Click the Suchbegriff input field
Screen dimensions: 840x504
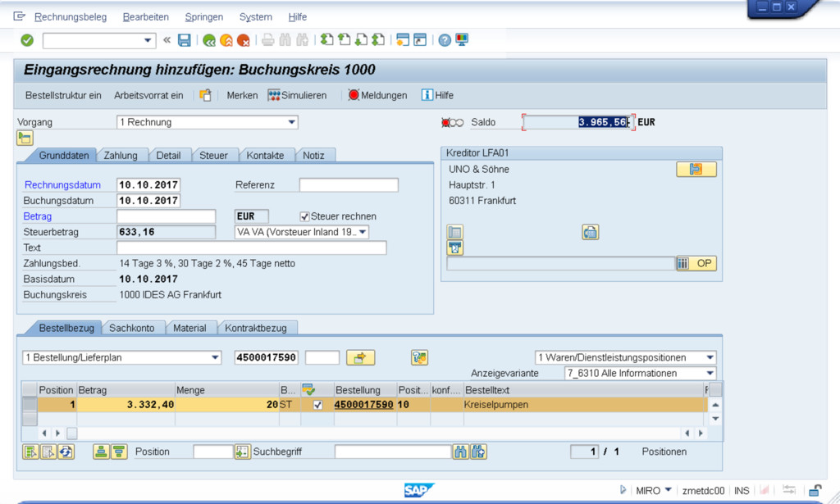point(393,452)
